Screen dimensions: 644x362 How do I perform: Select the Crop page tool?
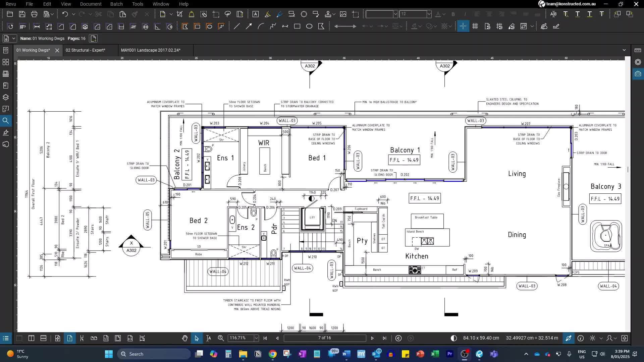click(x=180, y=14)
